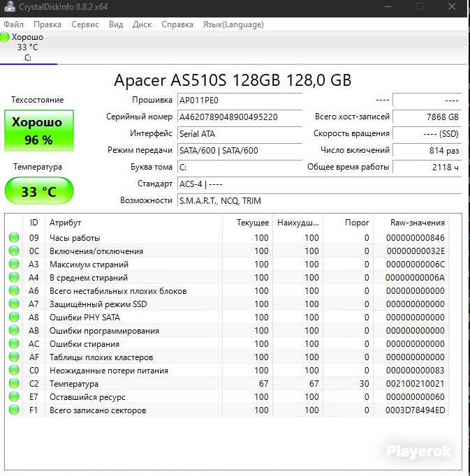
Task: Click the Скорость вращения value (SSD)
Action: click(x=427, y=133)
